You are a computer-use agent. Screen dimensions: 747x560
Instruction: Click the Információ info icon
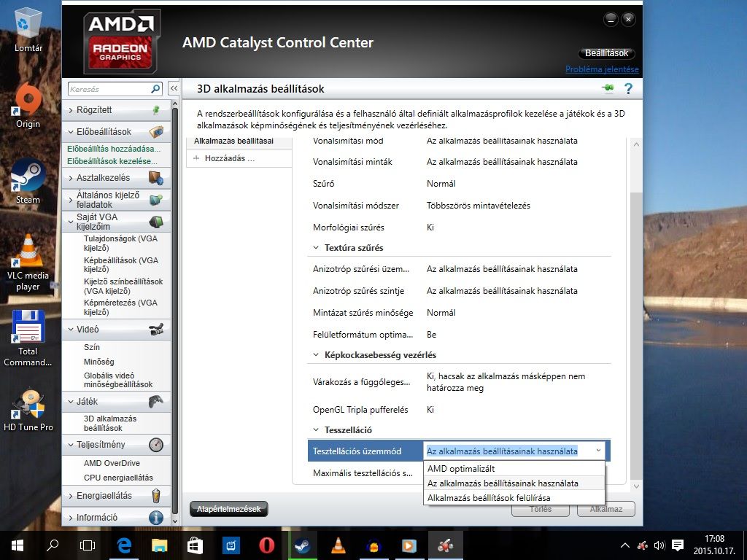[156, 517]
